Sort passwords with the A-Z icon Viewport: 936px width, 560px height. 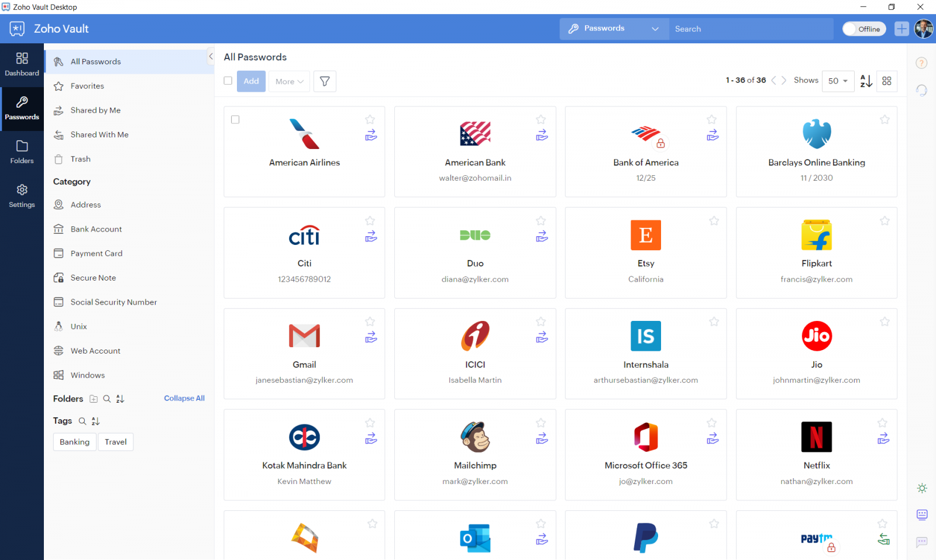866,81
